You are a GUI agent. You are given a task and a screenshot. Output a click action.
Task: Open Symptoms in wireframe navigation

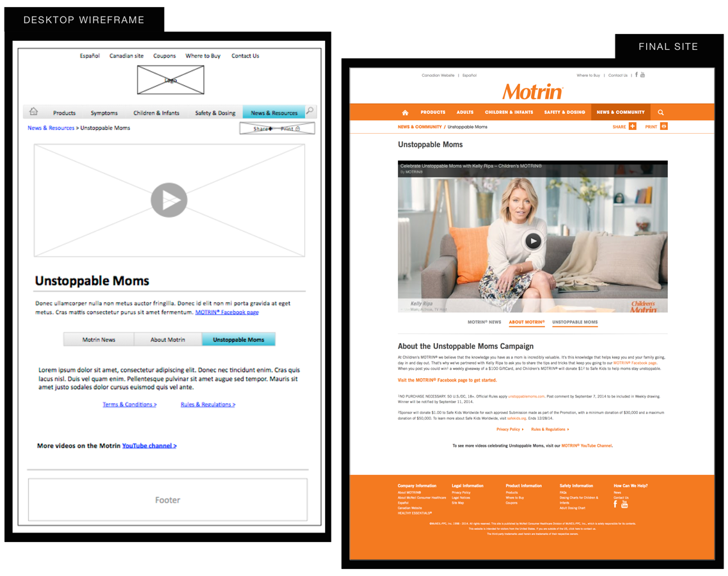coord(104,113)
